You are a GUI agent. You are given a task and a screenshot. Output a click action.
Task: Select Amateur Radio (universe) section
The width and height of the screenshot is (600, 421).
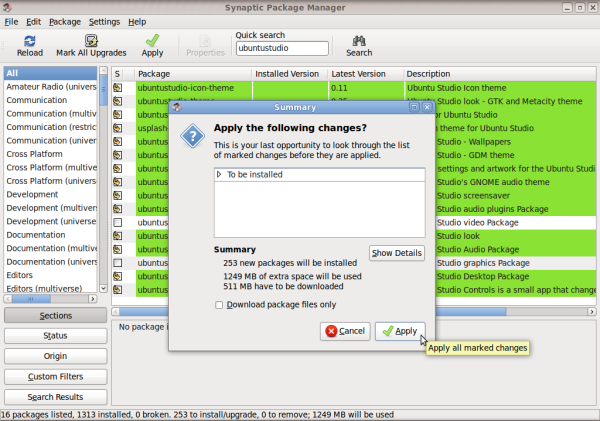[51, 86]
